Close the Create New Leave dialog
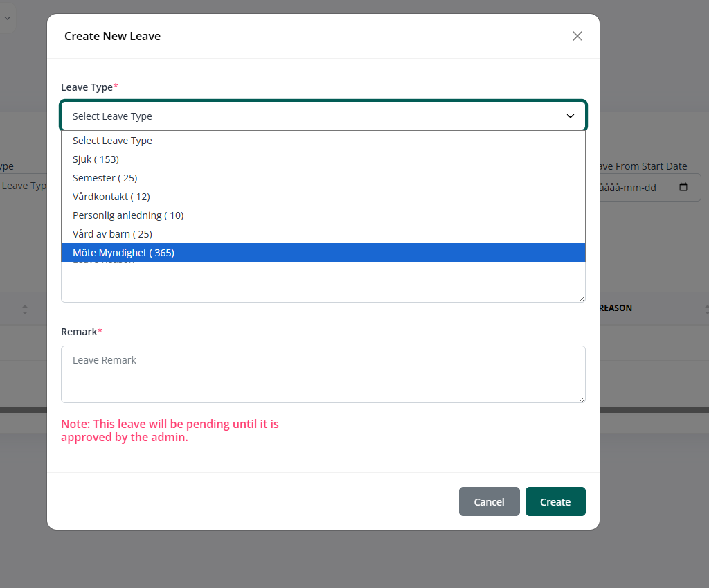This screenshot has height=588, width=709. click(577, 36)
